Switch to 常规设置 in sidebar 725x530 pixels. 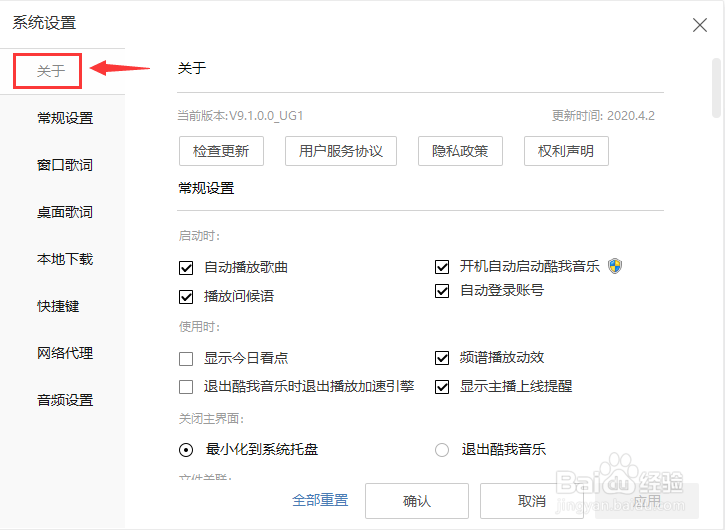click(x=65, y=118)
